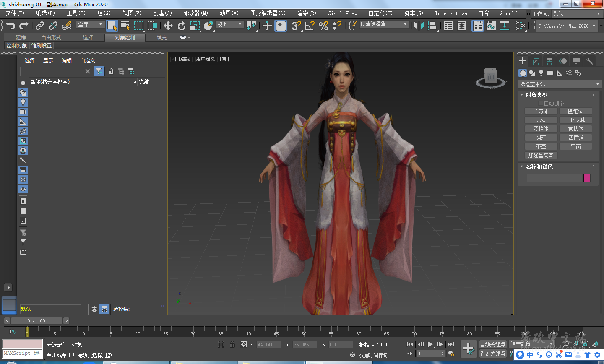The width and height of the screenshot is (604, 364).
Task: Activate the Select and Scale tool
Action: coord(195,26)
